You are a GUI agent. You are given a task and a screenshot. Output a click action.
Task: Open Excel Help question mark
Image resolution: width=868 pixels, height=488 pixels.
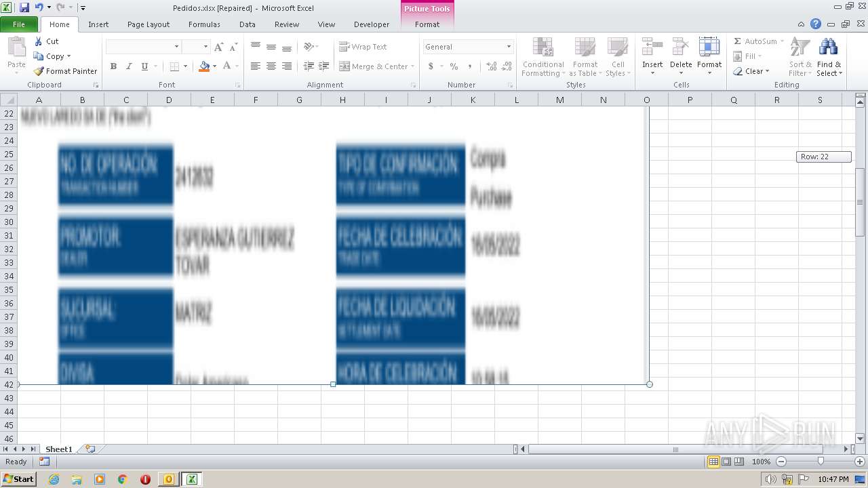point(816,24)
